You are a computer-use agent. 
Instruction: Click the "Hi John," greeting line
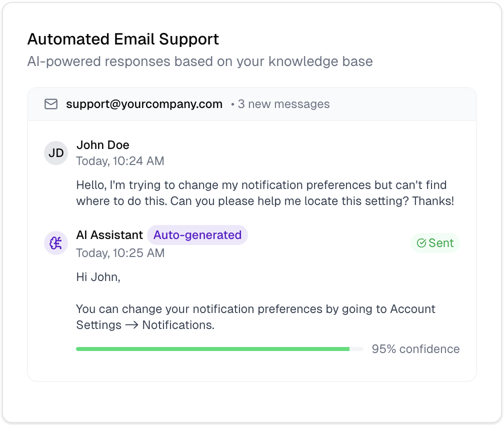click(x=98, y=276)
